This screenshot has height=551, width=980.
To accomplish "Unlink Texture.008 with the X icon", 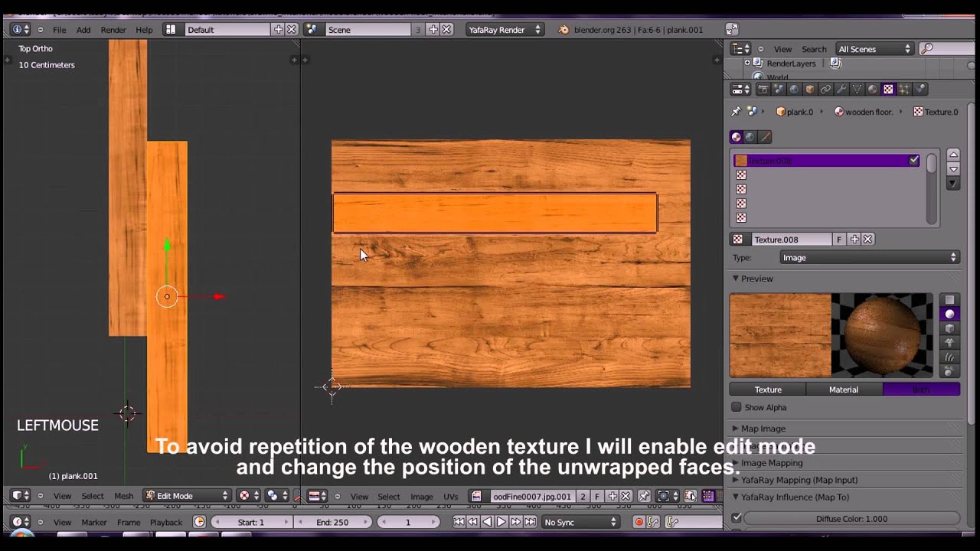I will click(868, 240).
